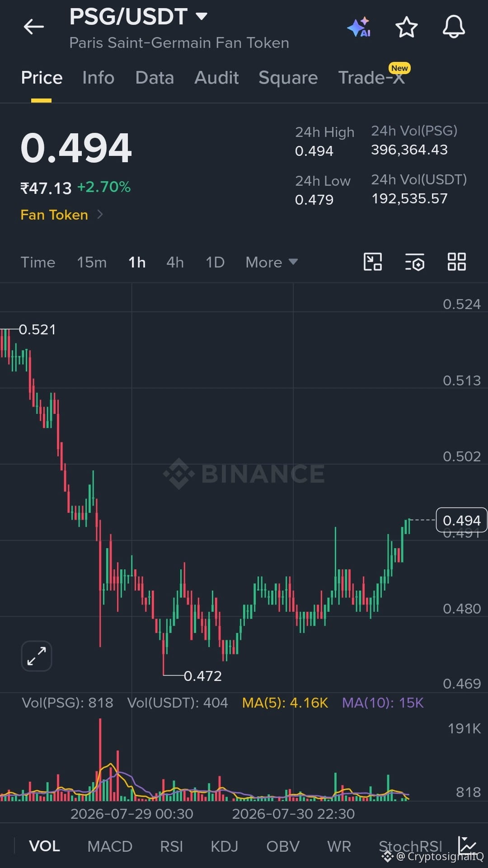Open the Fan Token category chevron
Image resolution: width=488 pixels, height=868 pixels.
click(100, 214)
